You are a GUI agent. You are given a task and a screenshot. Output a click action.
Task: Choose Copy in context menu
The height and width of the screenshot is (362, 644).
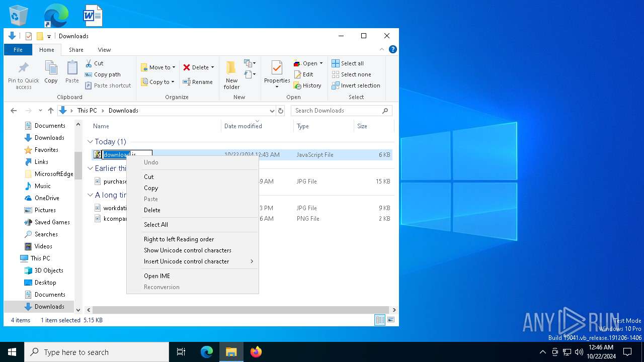pos(192,188)
